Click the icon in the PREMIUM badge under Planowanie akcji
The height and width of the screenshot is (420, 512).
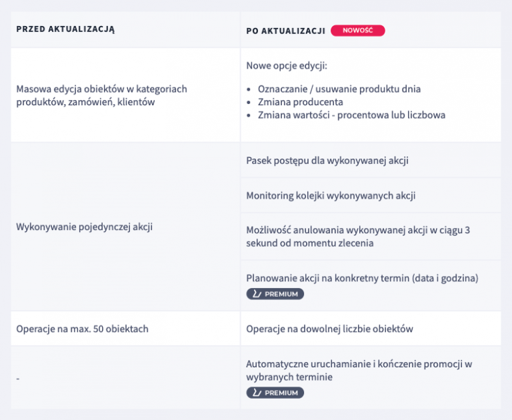coord(257,294)
